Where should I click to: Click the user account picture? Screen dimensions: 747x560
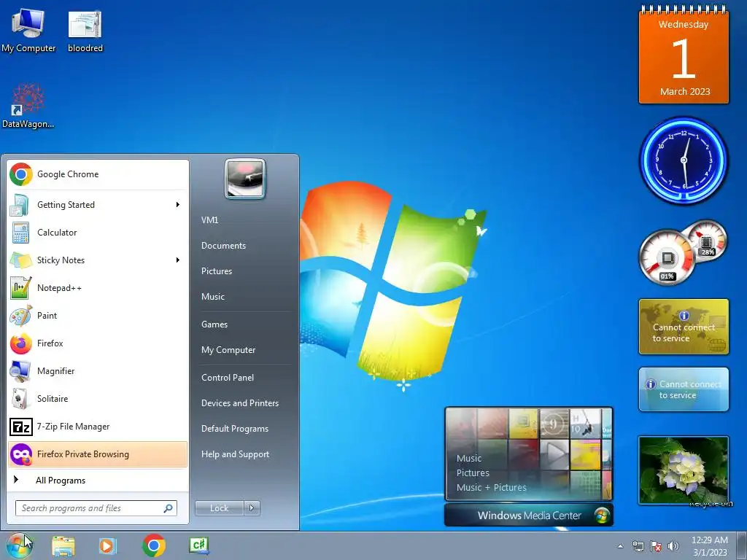pyautogui.click(x=245, y=179)
